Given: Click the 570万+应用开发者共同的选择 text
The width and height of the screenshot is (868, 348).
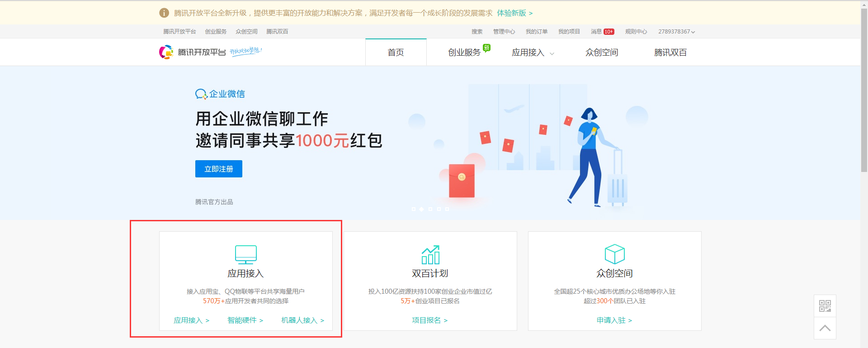Looking at the screenshot, I should tap(245, 301).
